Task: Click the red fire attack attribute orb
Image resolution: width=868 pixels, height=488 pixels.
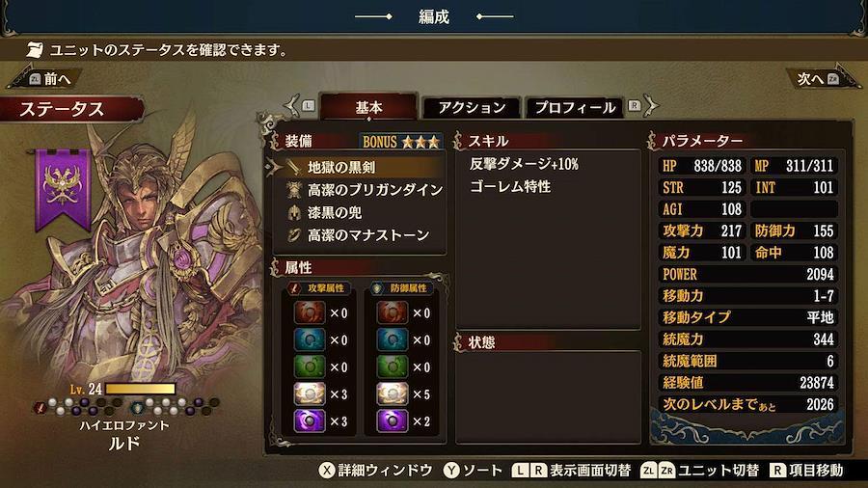Action: click(x=309, y=312)
